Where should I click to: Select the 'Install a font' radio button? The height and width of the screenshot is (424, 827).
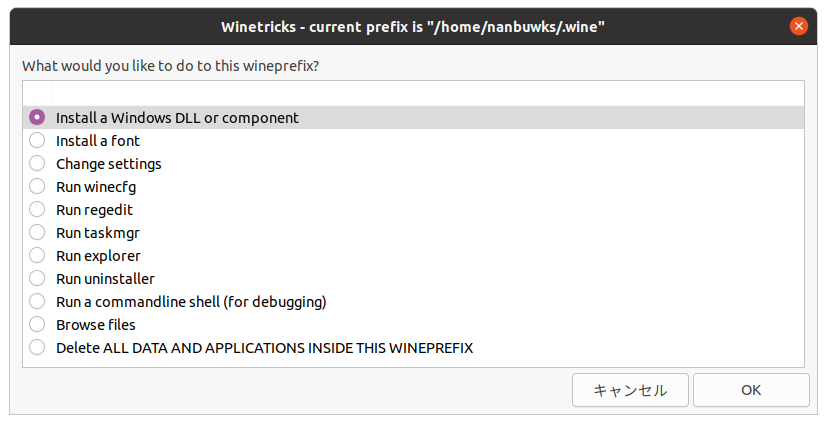pyautogui.click(x=37, y=141)
